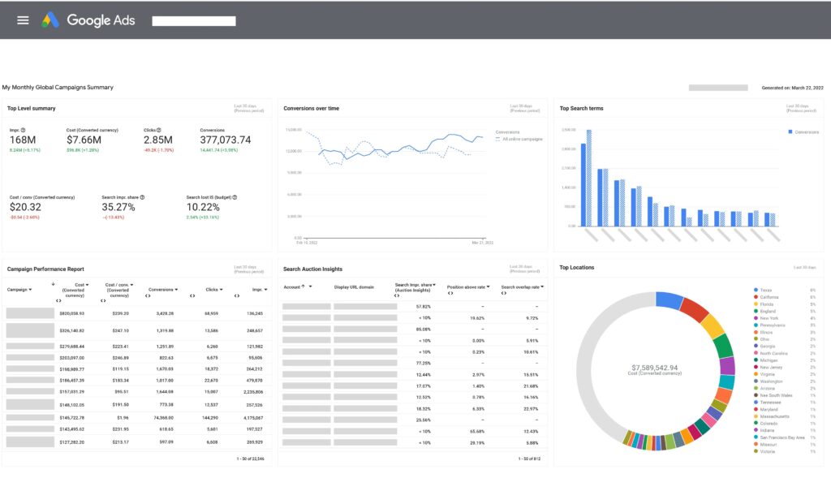Click the help icon next to Impr.
Image resolution: width=831 pixels, height=504 pixels.
pyautogui.click(x=23, y=130)
